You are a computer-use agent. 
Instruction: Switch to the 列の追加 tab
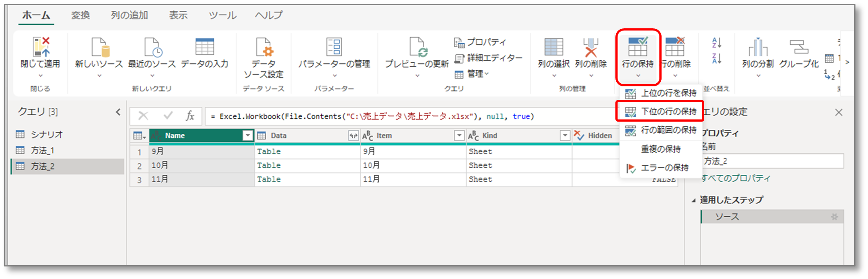129,15
